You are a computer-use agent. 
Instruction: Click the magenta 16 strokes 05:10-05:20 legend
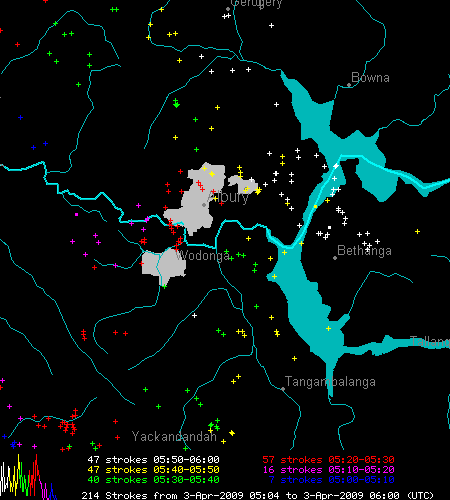tap(328, 470)
